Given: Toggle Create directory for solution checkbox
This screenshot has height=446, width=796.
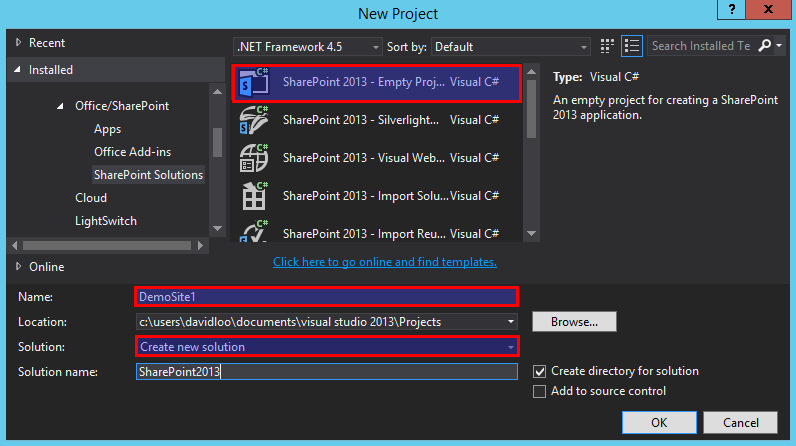Looking at the screenshot, I should (x=539, y=371).
